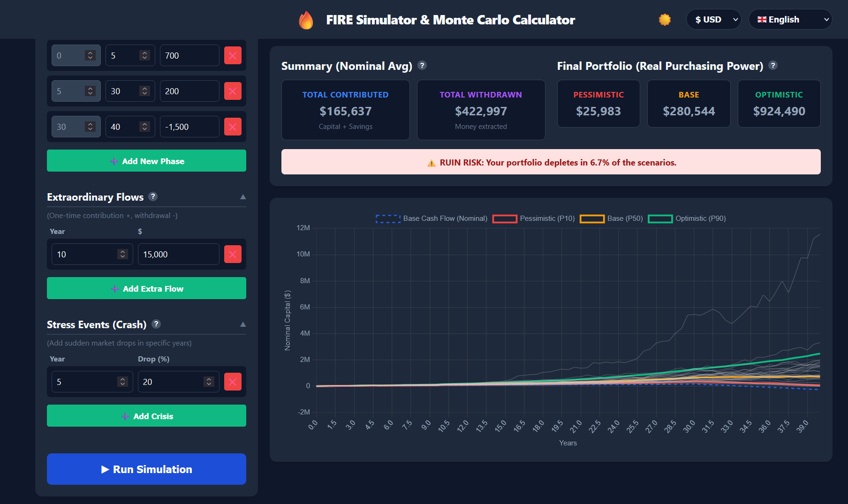Collapse the Stress Events section
The height and width of the screenshot is (504, 848).
click(x=243, y=324)
